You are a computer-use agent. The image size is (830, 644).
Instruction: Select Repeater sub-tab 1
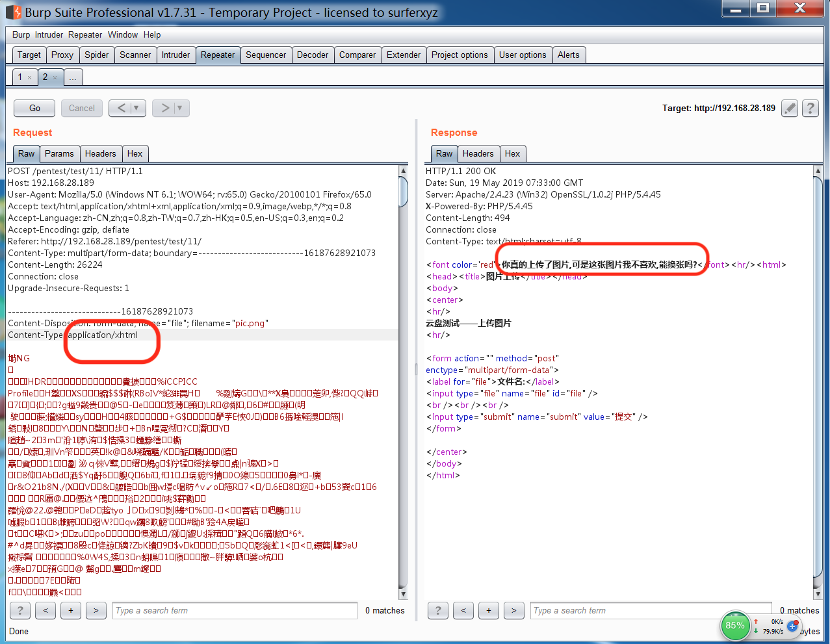point(20,77)
